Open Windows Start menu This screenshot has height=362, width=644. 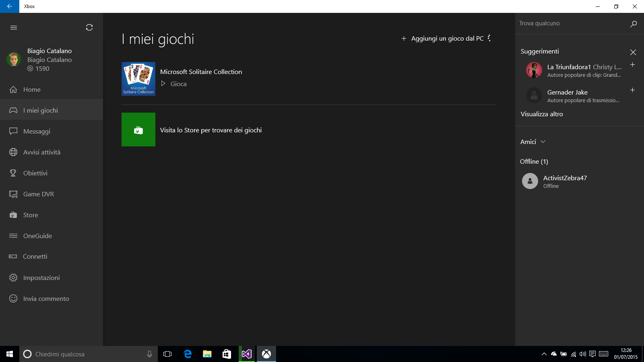coord(10,354)
